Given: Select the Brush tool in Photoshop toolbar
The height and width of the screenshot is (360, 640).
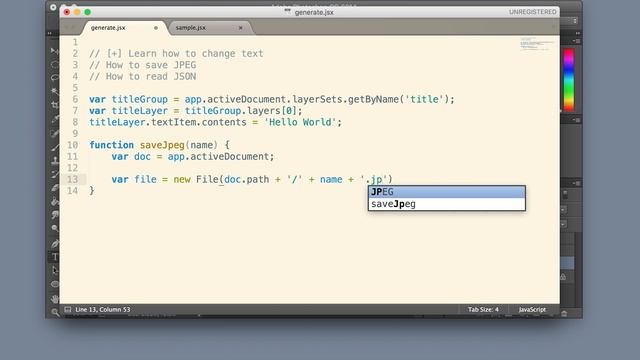Looking at the screenshot, I should [x=54, y=147].
